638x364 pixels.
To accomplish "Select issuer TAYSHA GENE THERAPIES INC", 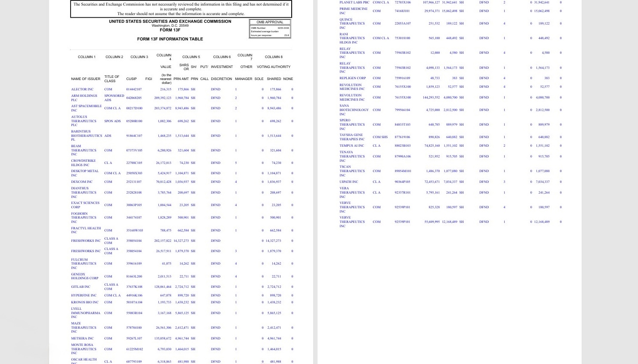I will pyautogui.click(x=352, y=137).
